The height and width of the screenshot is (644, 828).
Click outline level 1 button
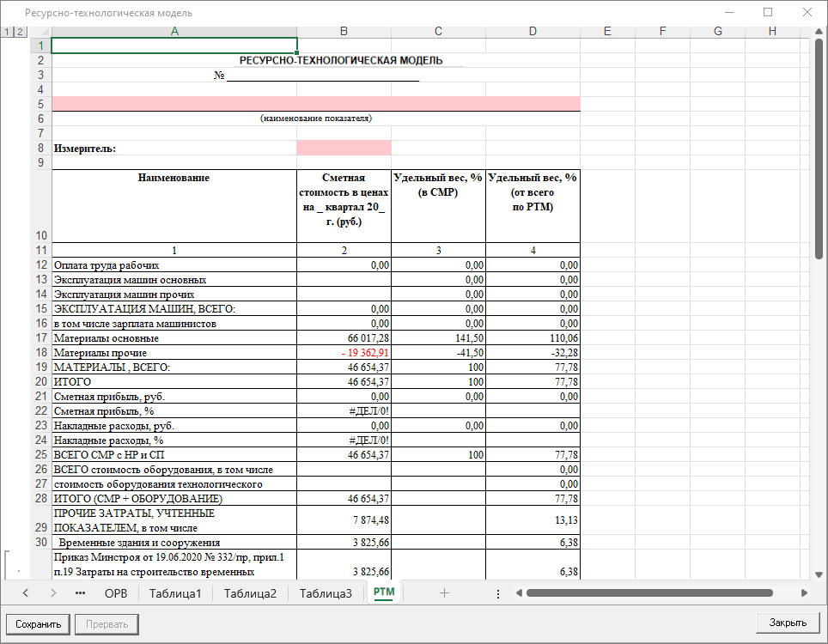[x=9, y=32]
